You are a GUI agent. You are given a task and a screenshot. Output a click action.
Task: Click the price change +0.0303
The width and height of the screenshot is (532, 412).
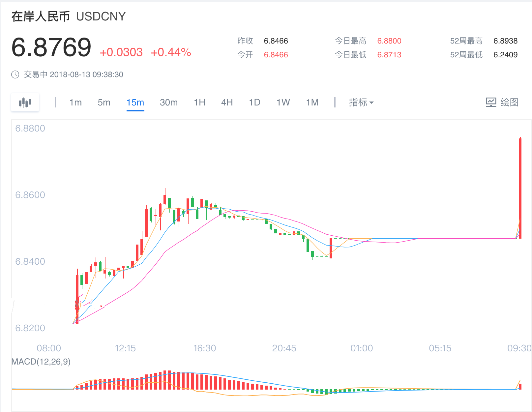(121, 52)
